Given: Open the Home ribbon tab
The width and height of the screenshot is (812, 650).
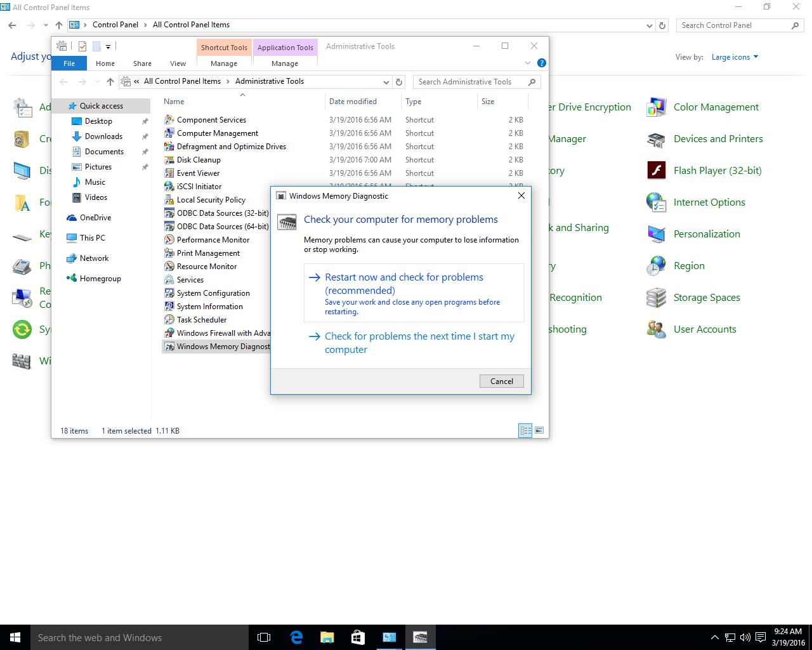Looking at the screenshot, I should (x=105, y=63).
